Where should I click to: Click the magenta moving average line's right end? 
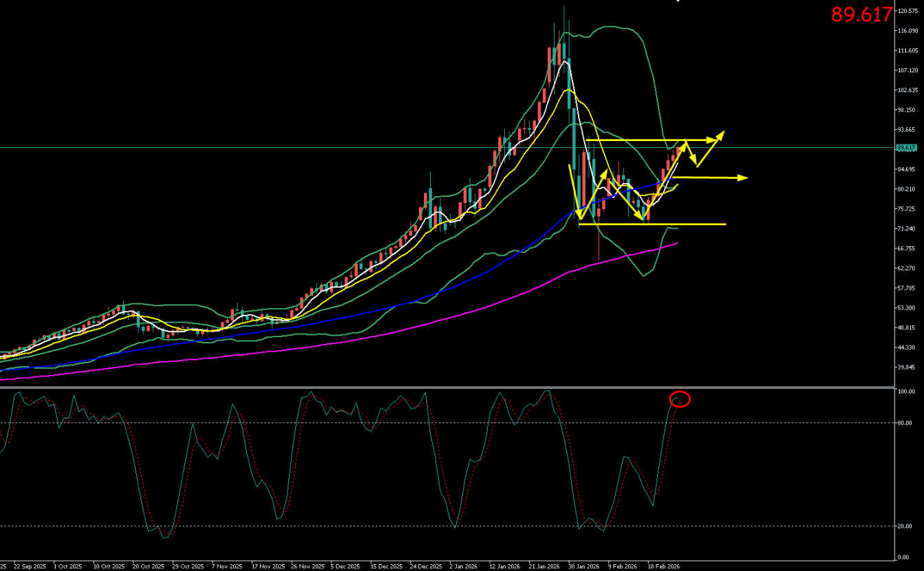pyautogui.click(x=677, y=243)
